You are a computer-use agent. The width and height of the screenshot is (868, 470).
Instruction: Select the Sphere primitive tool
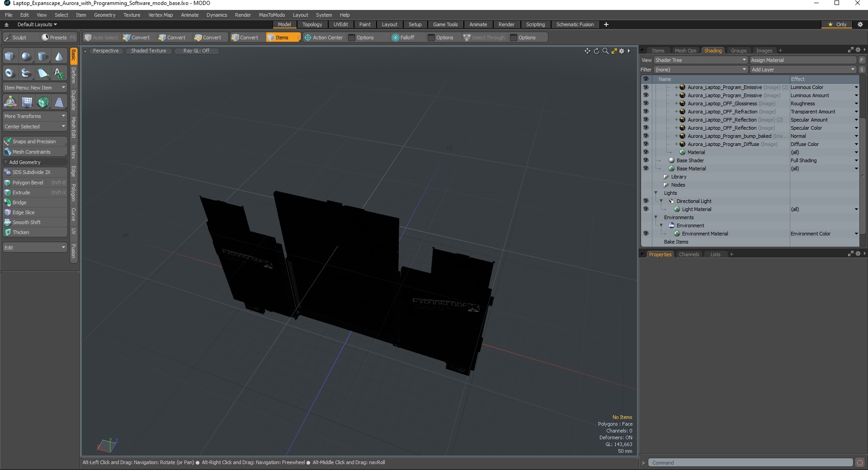click(26, 56)
